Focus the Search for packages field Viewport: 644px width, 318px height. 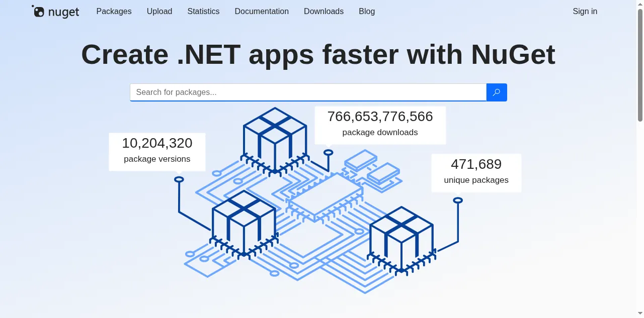pos(308,92)
